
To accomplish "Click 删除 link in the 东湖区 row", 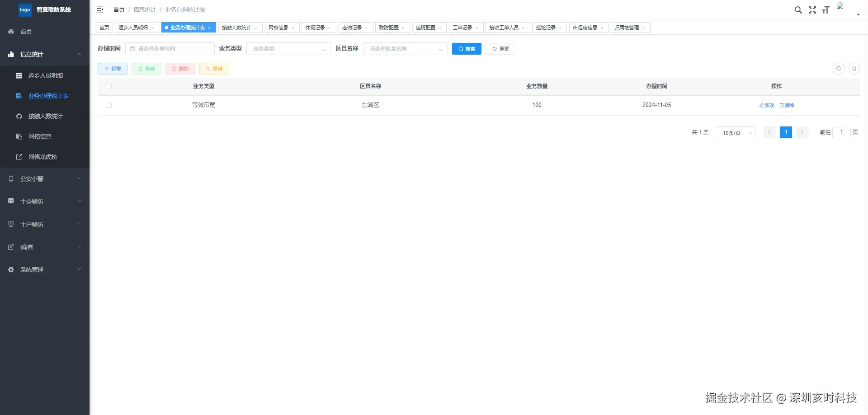I will [x=787, y=105].
